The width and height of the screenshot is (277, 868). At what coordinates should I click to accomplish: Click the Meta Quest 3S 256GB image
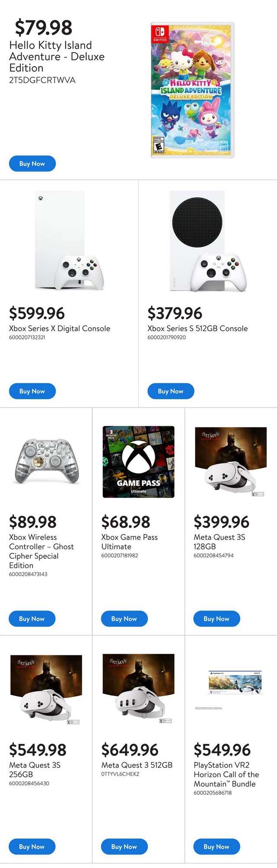[x=46, y=689]
